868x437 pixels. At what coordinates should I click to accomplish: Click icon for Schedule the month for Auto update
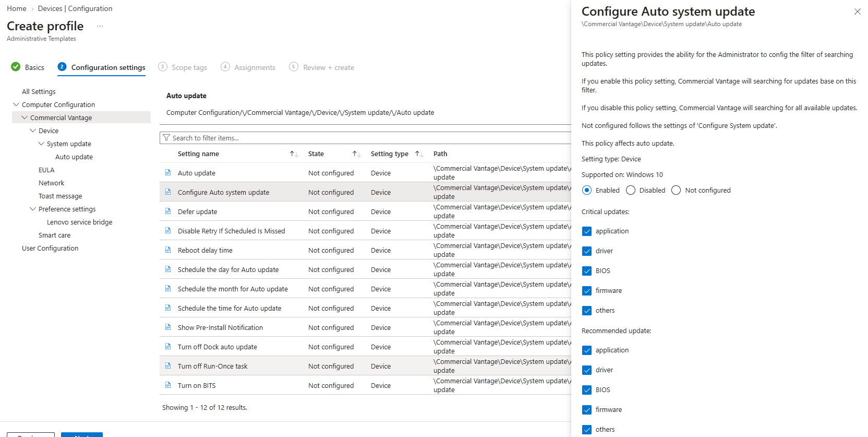[168, 289]
